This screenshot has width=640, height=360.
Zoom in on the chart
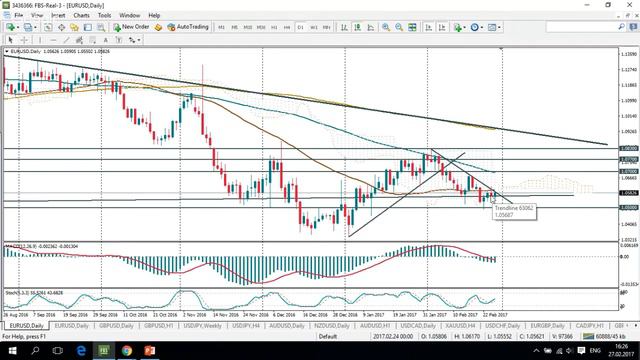pos(386,27)
